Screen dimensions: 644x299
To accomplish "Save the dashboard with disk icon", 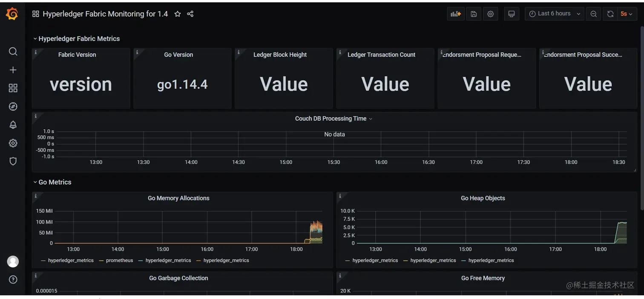I will [474, 14].
